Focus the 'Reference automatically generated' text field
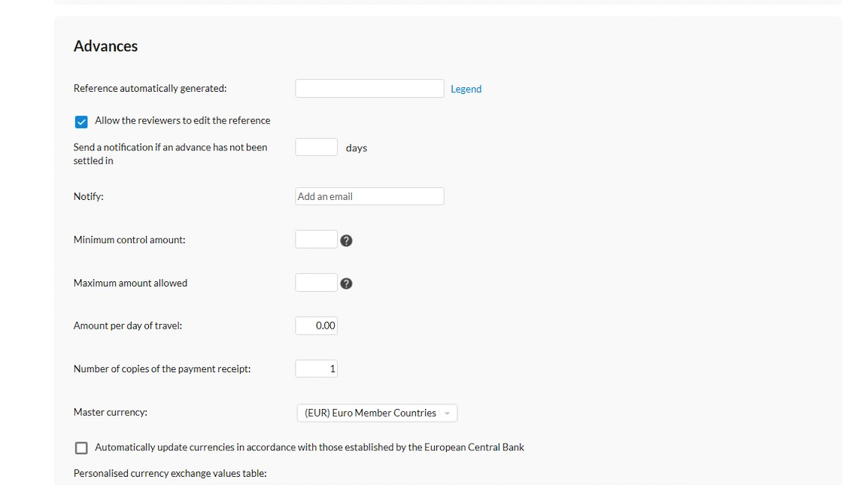Viewport: 868px width, 485px height. (x=369, y=89)
